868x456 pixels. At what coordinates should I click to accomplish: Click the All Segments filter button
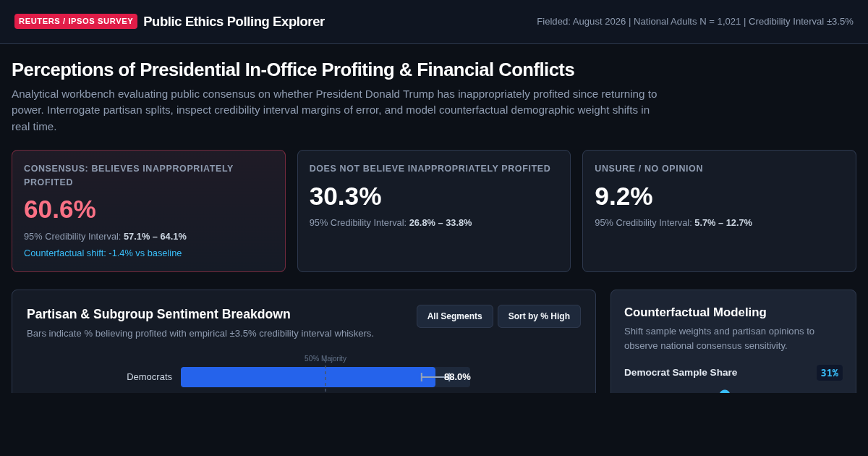click(x=454, y=316)
